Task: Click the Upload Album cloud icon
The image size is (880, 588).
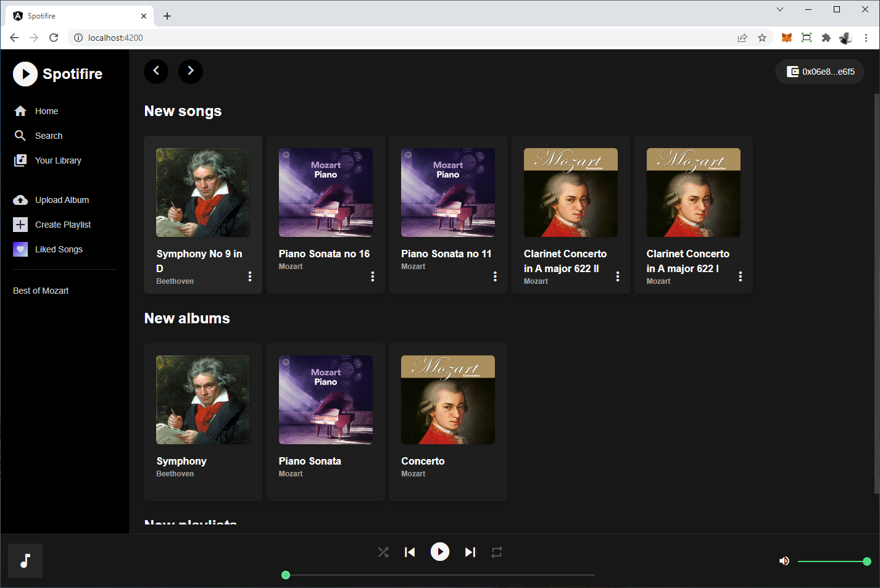Action: tap(20, 200)
